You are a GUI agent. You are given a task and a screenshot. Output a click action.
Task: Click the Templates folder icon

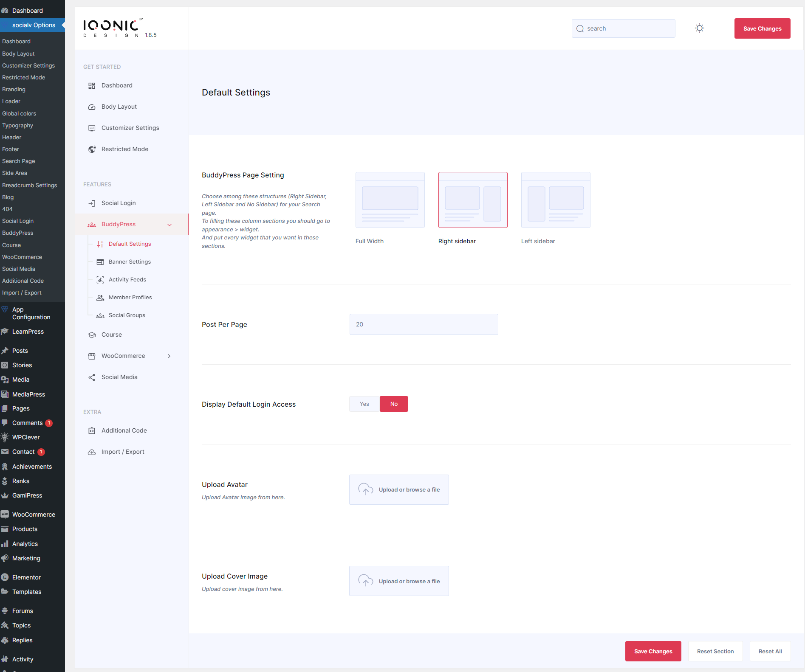(x=5, y=592)
